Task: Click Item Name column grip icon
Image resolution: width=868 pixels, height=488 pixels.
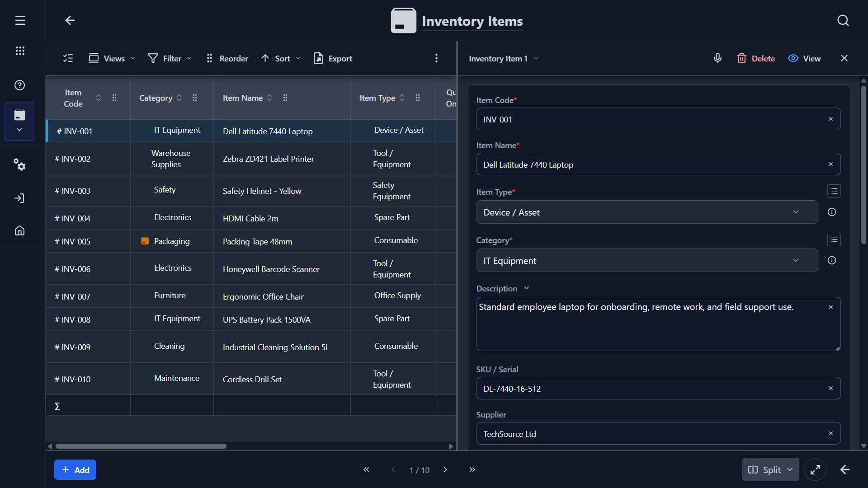Action: point(285,98)
